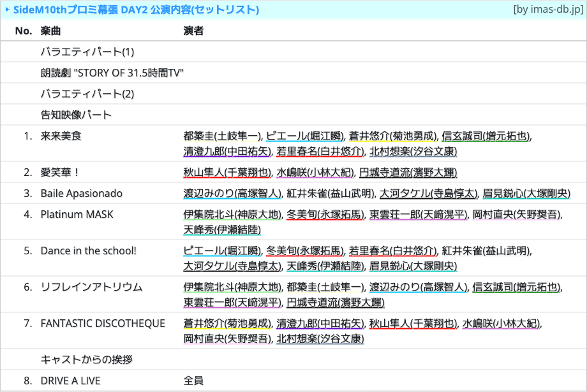This screenshot has height=392, width=587.
Task: Click the 演者 column header
Action: coord(193,31)
